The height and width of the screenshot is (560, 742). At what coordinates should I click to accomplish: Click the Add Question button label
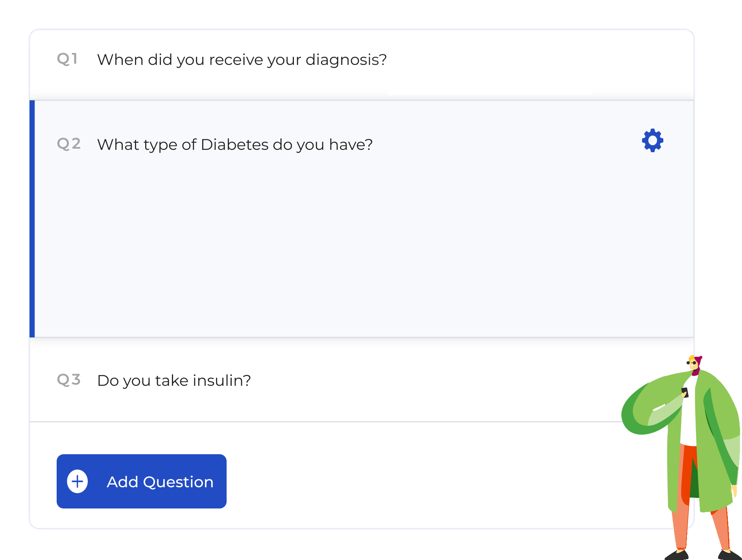160,482
